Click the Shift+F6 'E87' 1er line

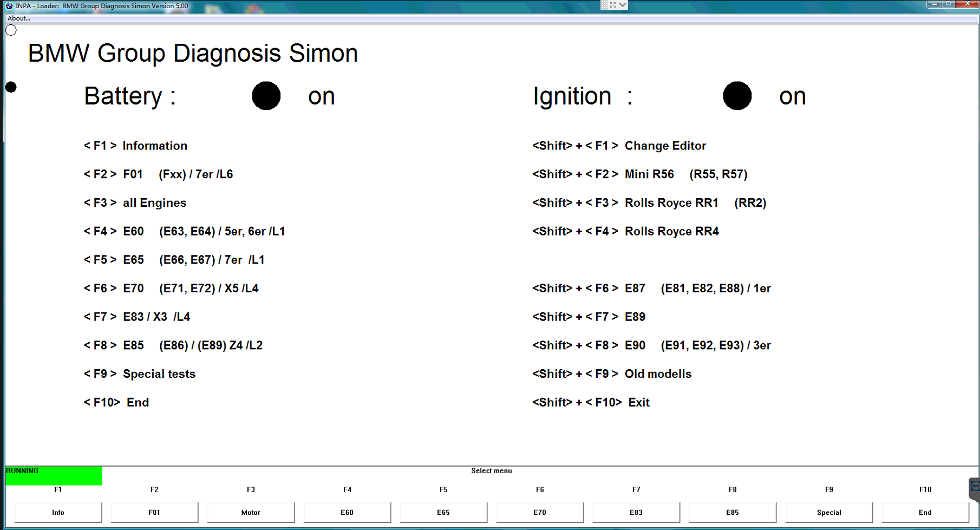[652, 289]
